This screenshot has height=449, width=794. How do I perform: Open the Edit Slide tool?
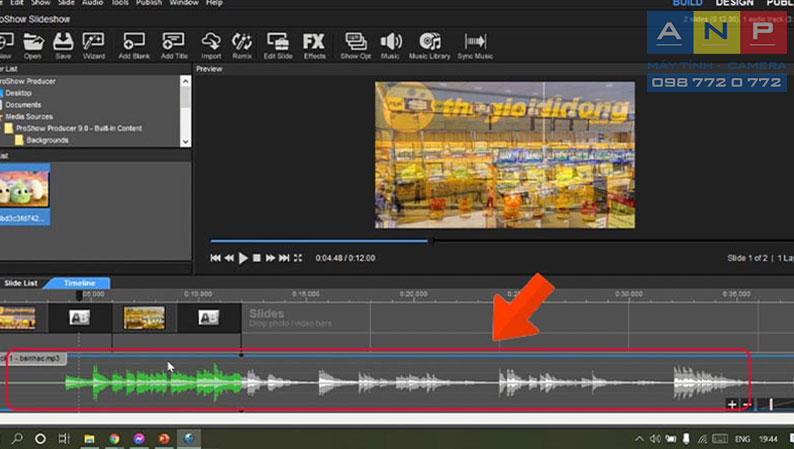click(x=277, y=46)
